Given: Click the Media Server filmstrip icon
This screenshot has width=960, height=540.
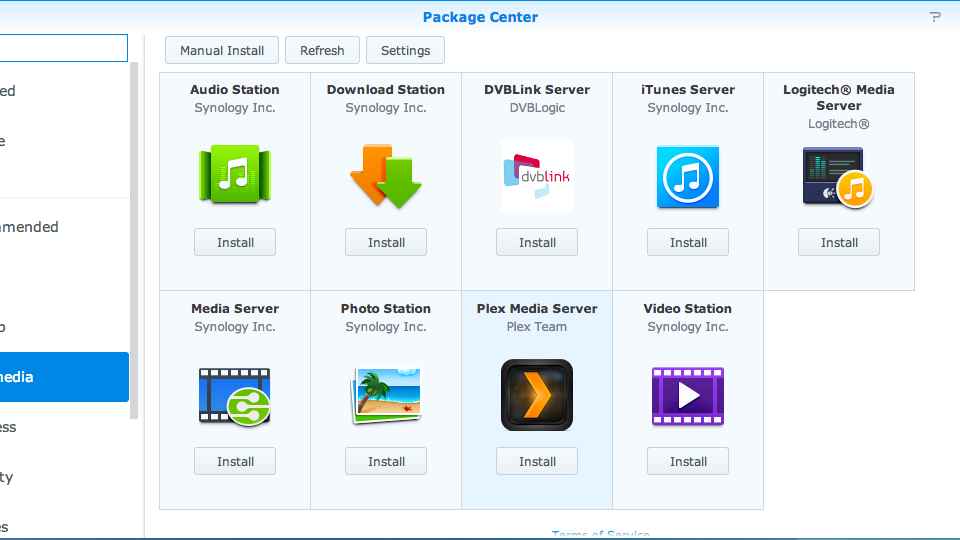Looking at the screenshot, I should point(235,397).
